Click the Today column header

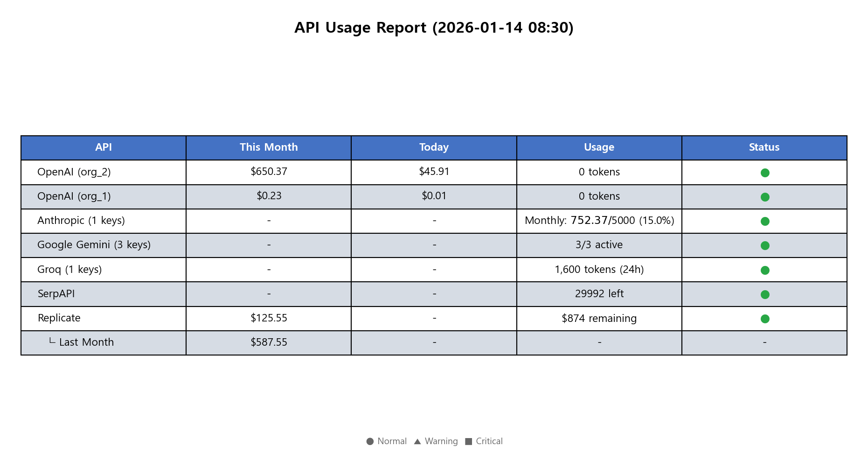point(434,148)
